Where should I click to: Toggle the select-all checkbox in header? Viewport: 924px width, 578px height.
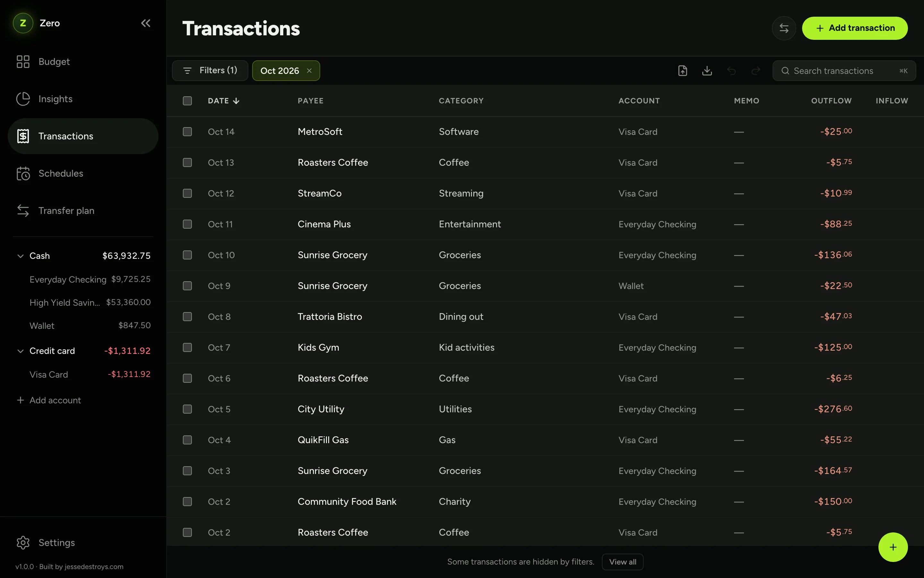coord(187,101)
